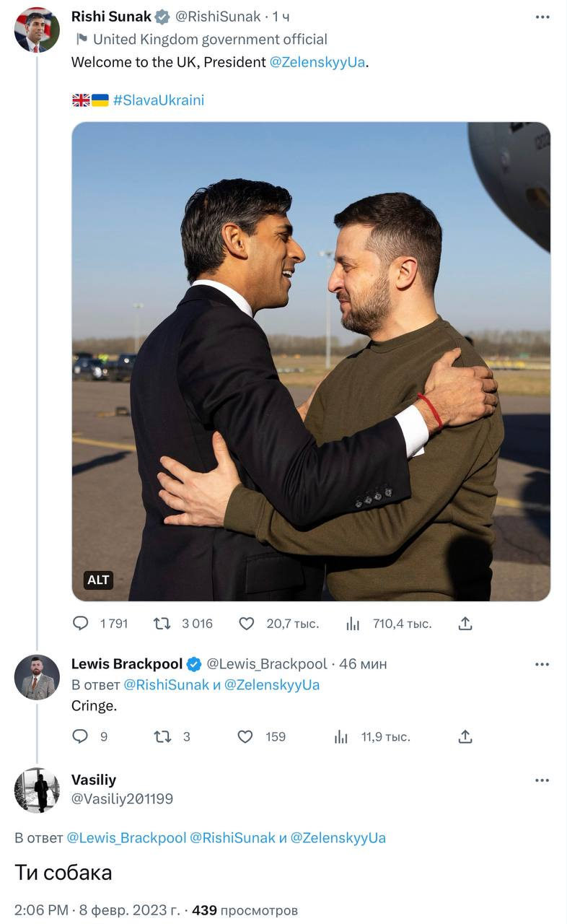The width and height of the screenshot is (567, 924).
Task: Reply to Rishi Sunak's tweet
Action: pyautogui.click(x=82, y=623)
